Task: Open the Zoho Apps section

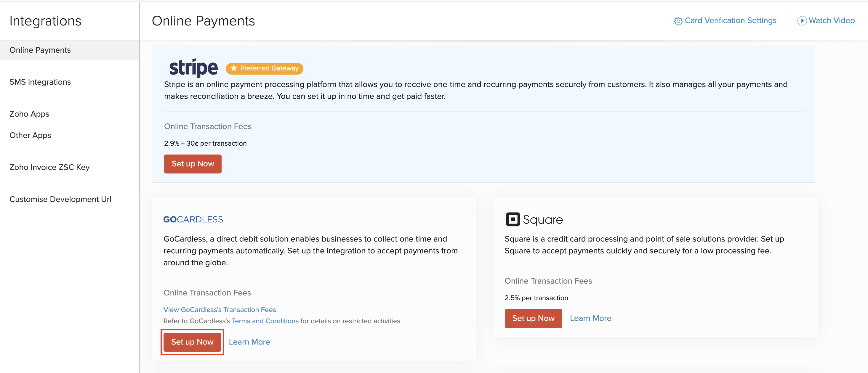Action: [29, 114]
